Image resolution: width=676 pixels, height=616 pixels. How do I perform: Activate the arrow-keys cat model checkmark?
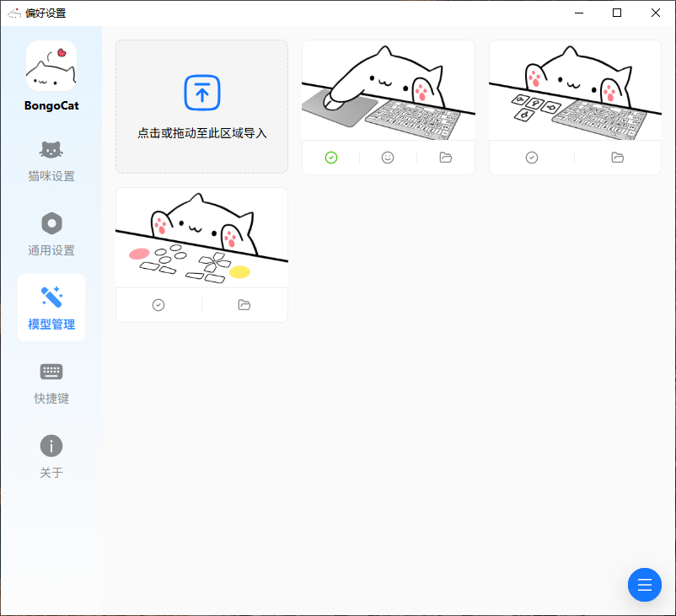tap(532, 158)
